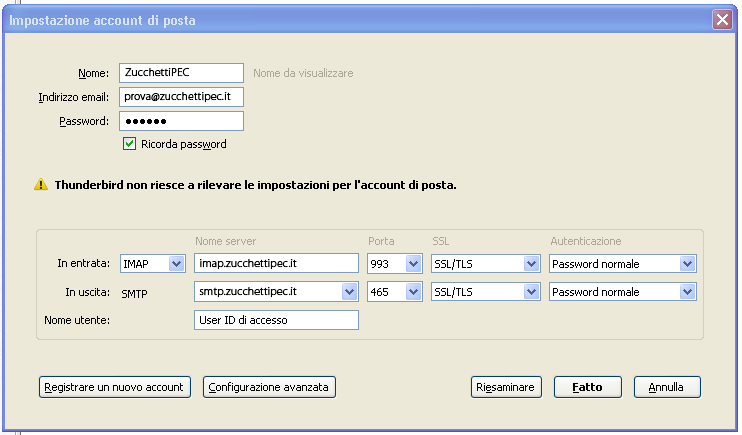Image resolution: width=742 pixels, height=435 pixels.
Task: Click the Password input field
Action: (x=181, y=121)
